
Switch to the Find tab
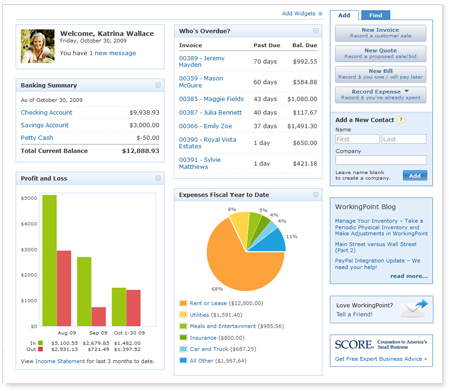click(376, 15)
